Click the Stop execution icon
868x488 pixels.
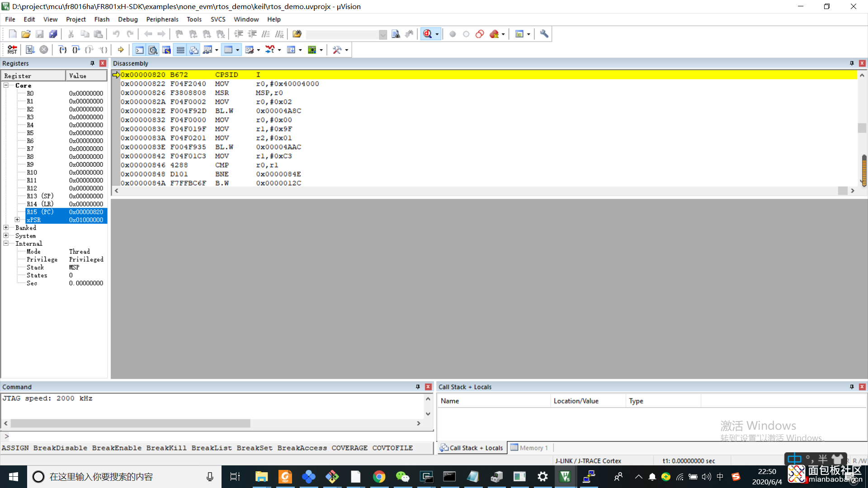tap(44, 50)
